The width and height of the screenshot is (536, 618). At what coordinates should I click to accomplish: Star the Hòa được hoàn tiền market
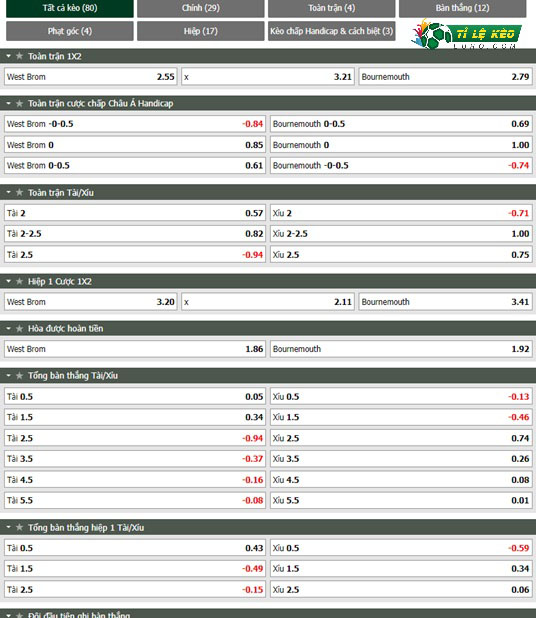point(19,329)
